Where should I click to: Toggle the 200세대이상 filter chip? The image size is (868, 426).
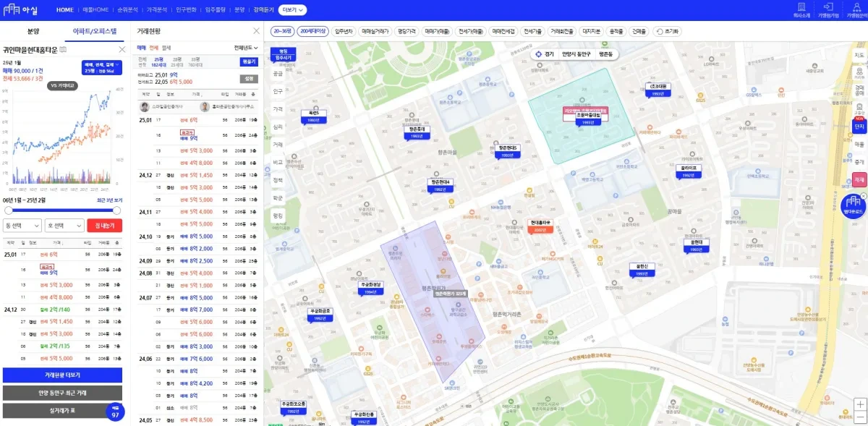coord(312,32)
